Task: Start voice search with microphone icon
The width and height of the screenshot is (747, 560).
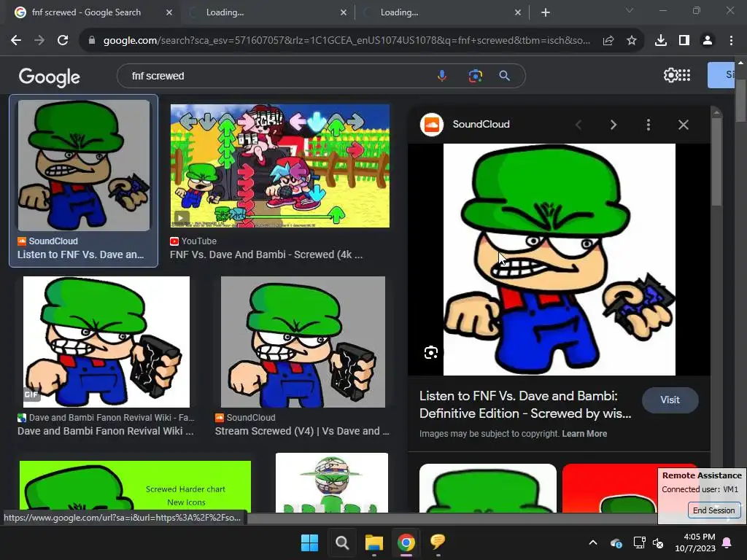Action: tap(442, 76)
